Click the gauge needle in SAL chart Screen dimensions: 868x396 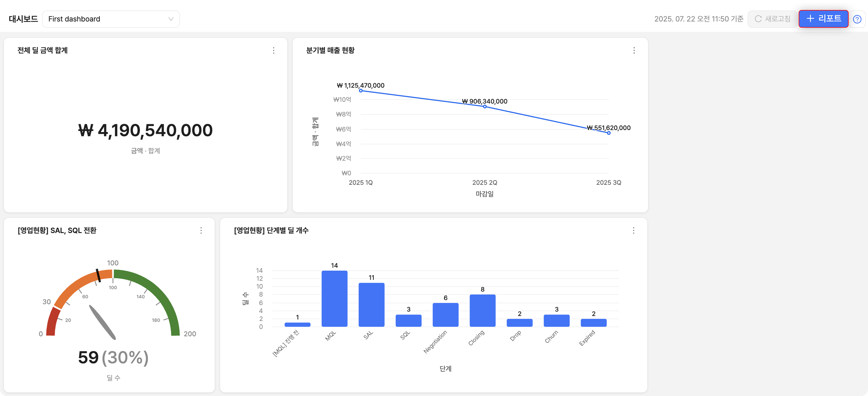point(102,322)
